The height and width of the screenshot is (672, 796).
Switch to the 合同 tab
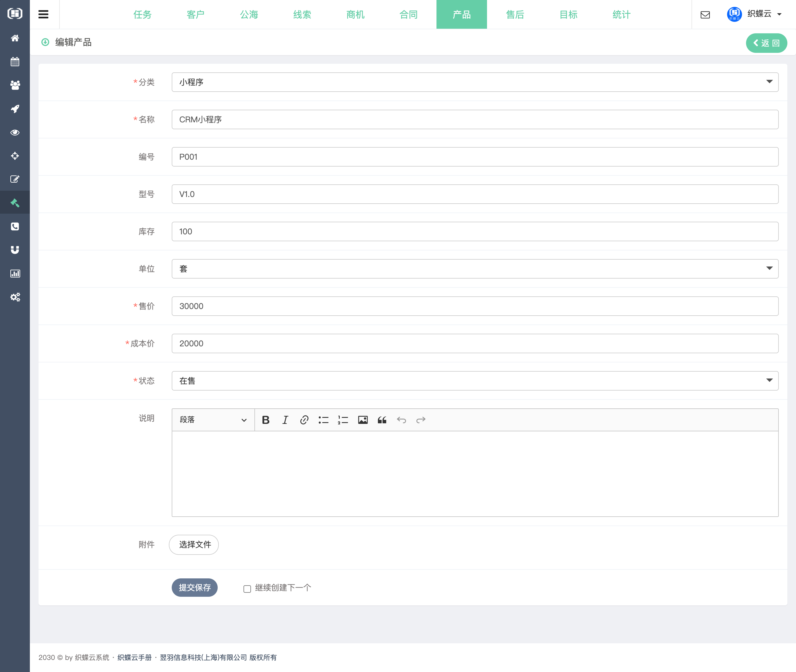pyautogui.click(x=408, y=14)
